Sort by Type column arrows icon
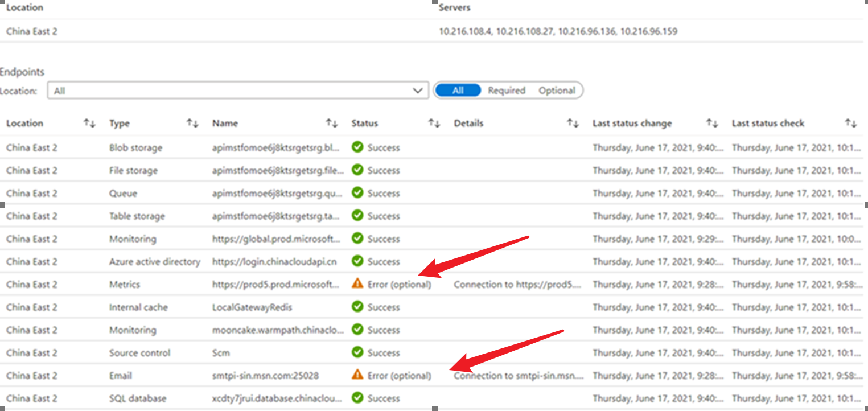This screenshot has height=411, width=868. pos(192,123)
